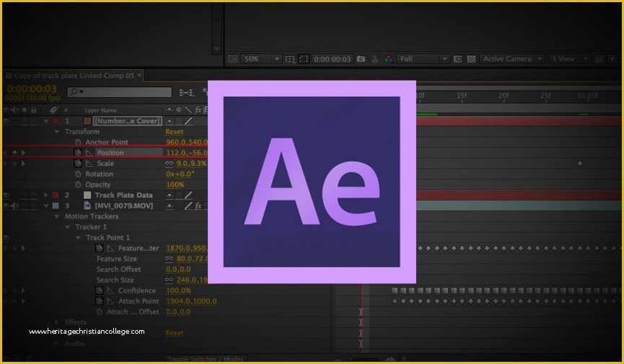
Task: Select the Track Plate Data layer name
Action: click(x=124, y=195)
